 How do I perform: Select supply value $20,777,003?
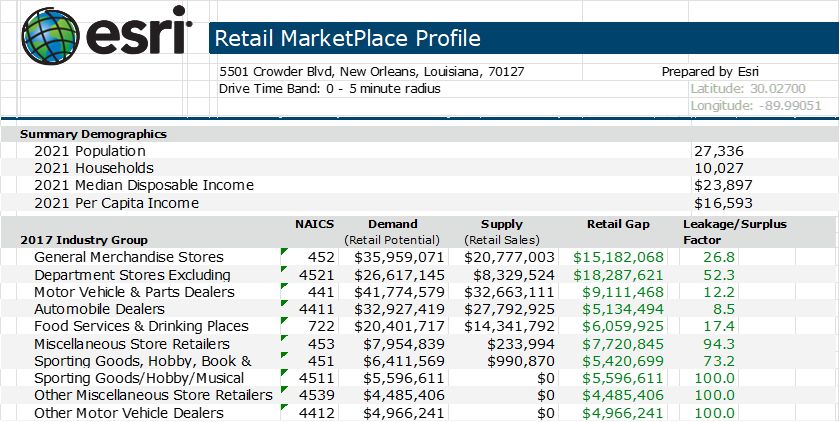tap(509, 257)
